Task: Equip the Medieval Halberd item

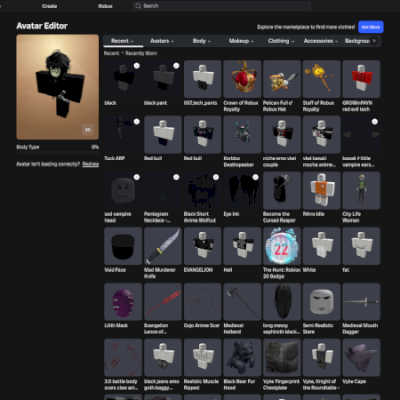Action: [x=242, y=302]
